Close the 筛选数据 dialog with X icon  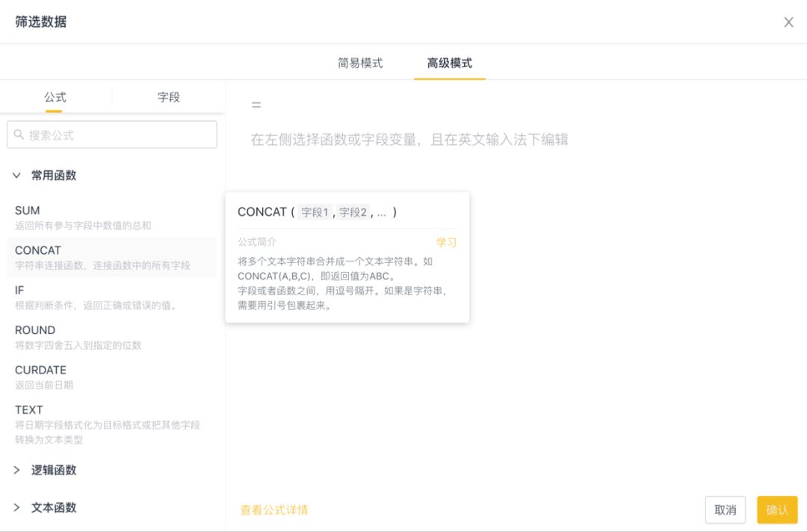[788, 22]
